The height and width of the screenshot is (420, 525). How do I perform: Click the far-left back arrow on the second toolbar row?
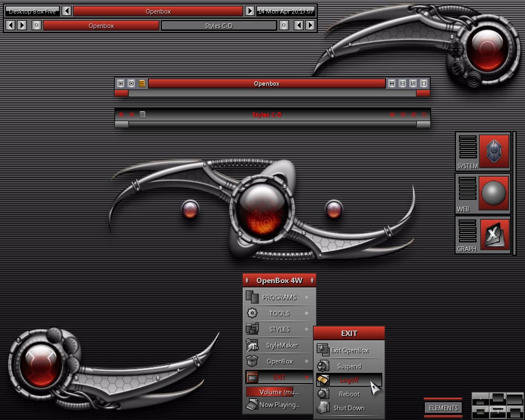(11, 25)
